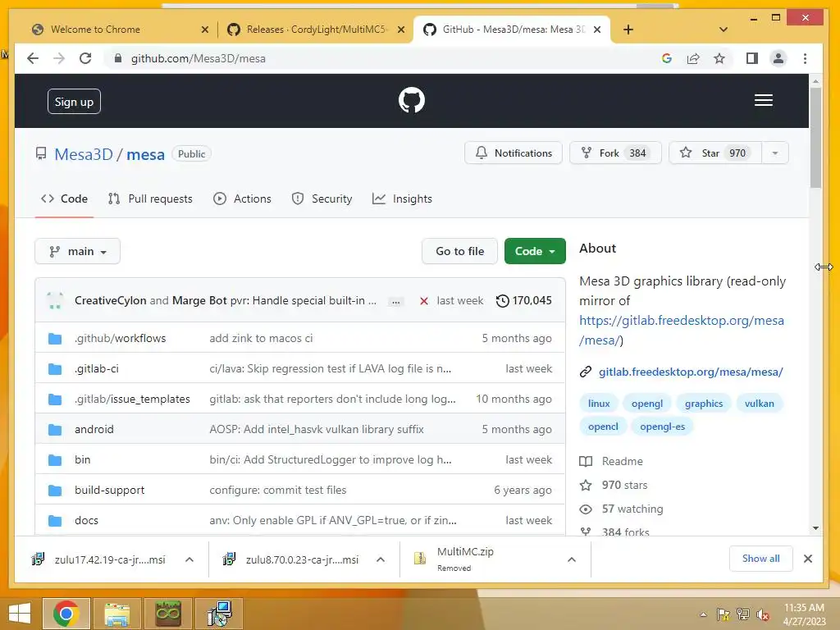Open the gitlab.freedesktop.org/mesa/mesa/ website link
Viewport: 840px width, 630px height.
coord(691,372)
